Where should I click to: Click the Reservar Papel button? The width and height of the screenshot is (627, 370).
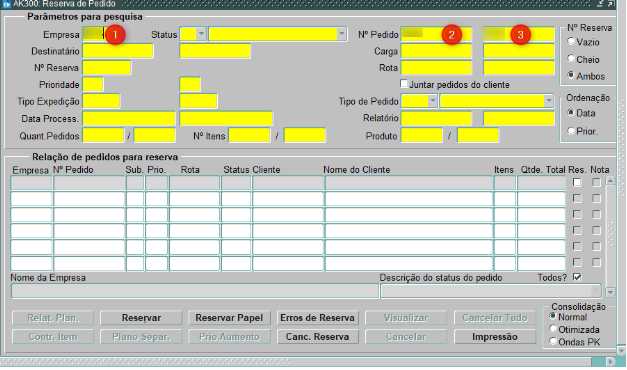229,318
